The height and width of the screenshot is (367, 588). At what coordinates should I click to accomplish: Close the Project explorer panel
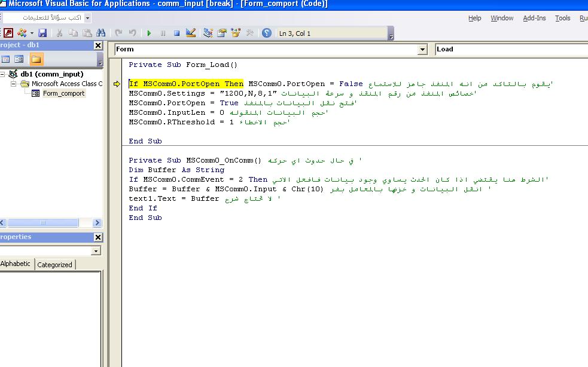(98, 45)
